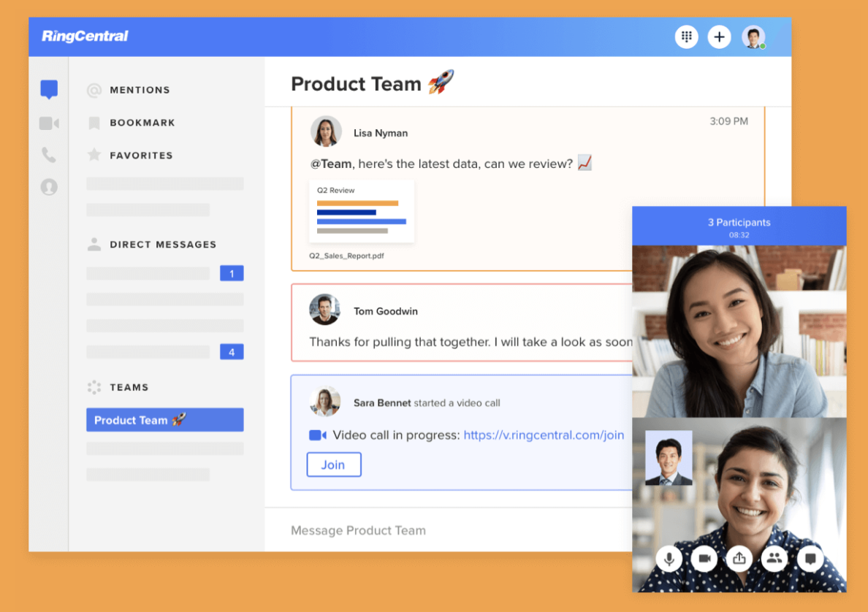Open the dial pad icon in header

(x=686, y=37)
